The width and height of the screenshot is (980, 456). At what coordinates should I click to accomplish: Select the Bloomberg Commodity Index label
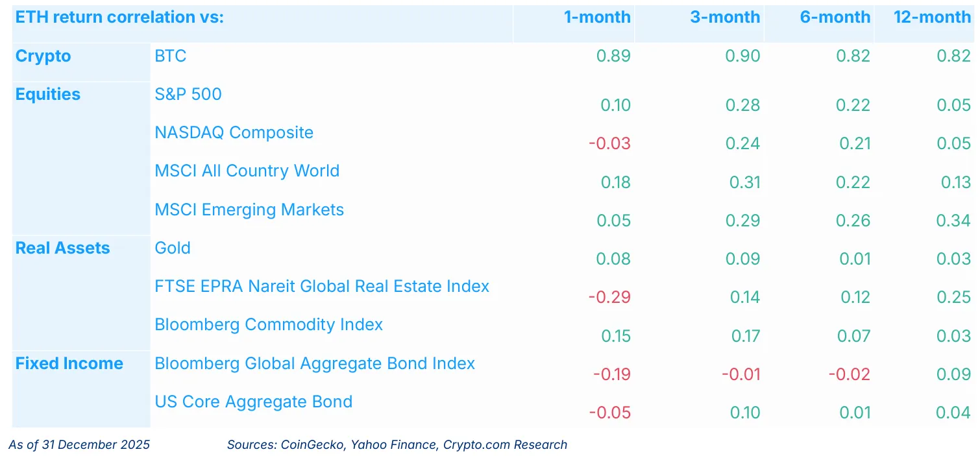click(x=269, y=324)
